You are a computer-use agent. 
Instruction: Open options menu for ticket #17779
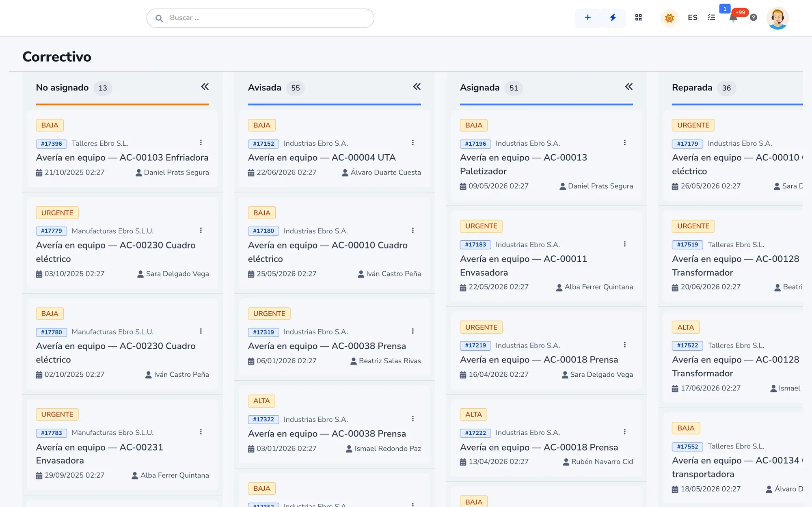point(201,231)
